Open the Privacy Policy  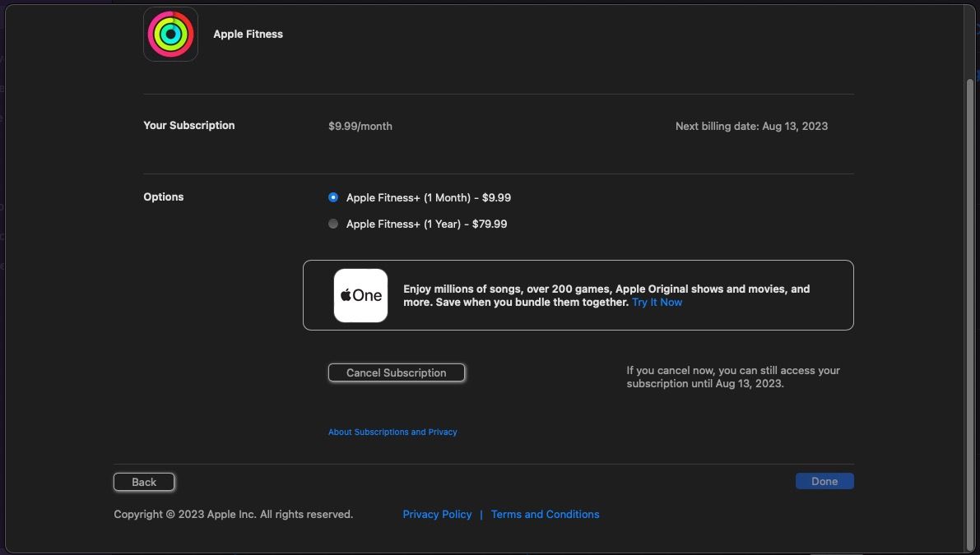pyautogui.click(x=437, y=514)
